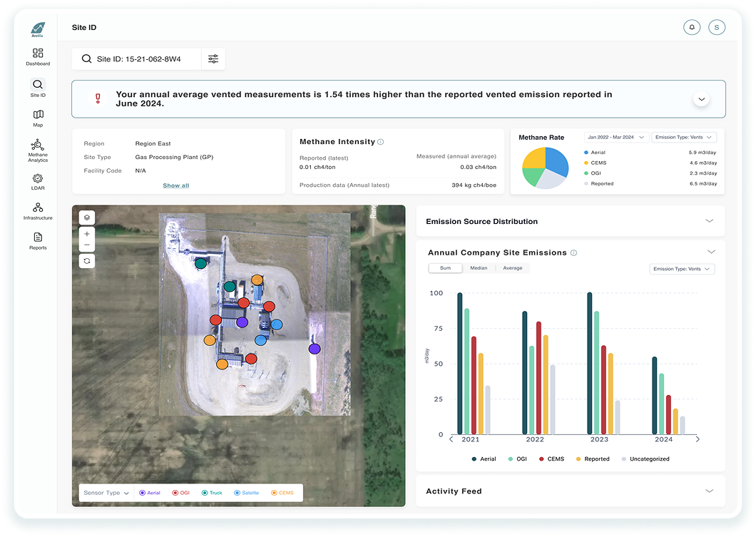Toggle the Satellite sensor type filter

pos(246,493)
